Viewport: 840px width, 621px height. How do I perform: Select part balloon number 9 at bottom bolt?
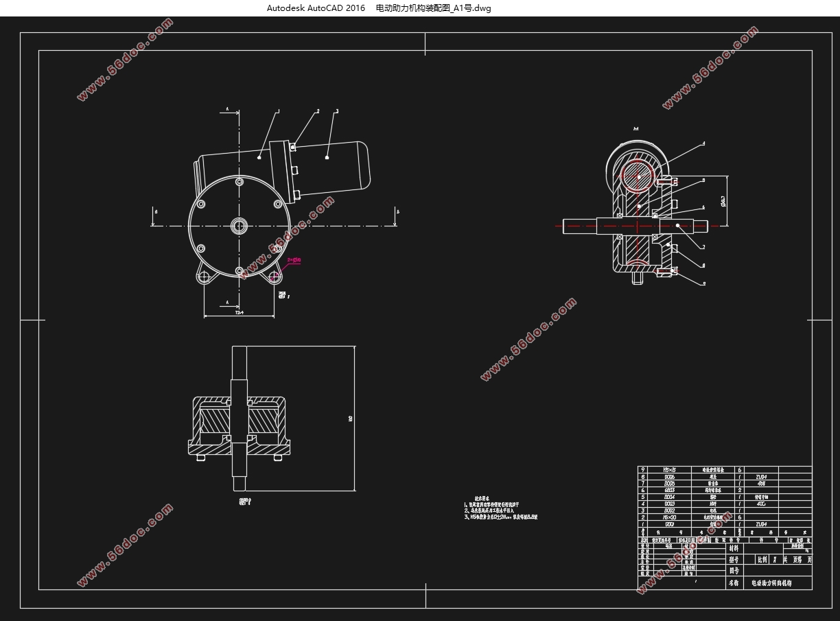pyautogui.click(x=703, y=283)
